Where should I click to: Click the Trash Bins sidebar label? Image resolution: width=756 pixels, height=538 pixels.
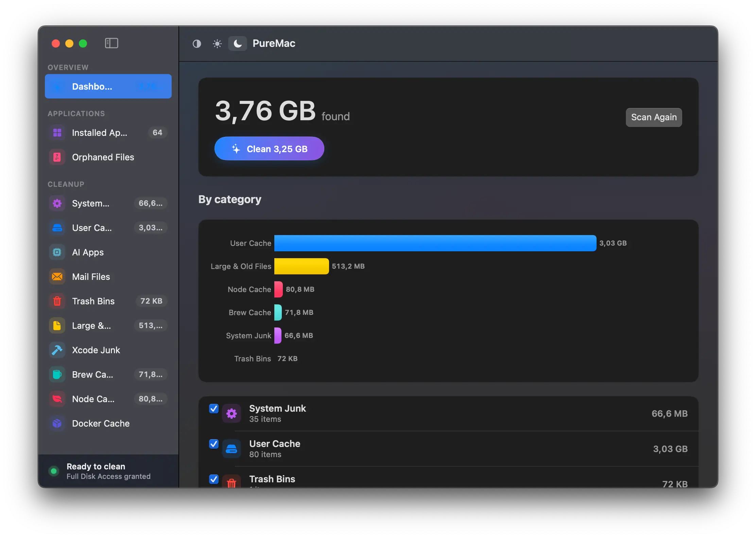[93, 301]
